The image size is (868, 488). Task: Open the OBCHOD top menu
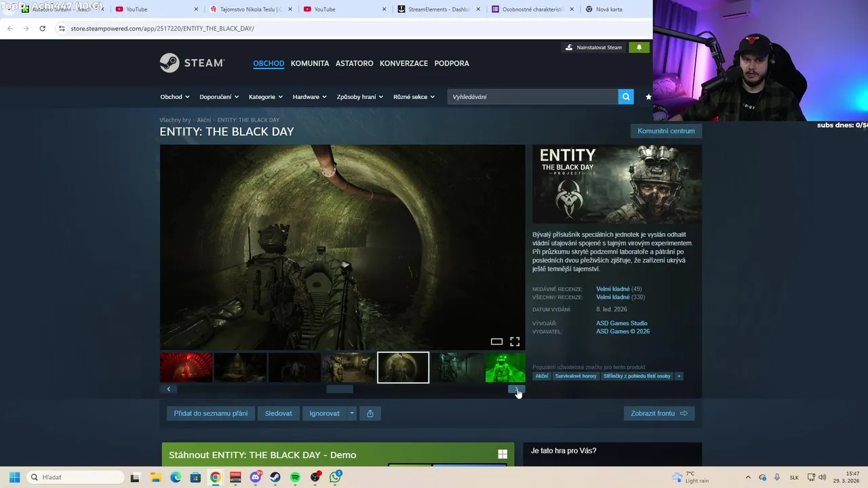tap(269, 63)
